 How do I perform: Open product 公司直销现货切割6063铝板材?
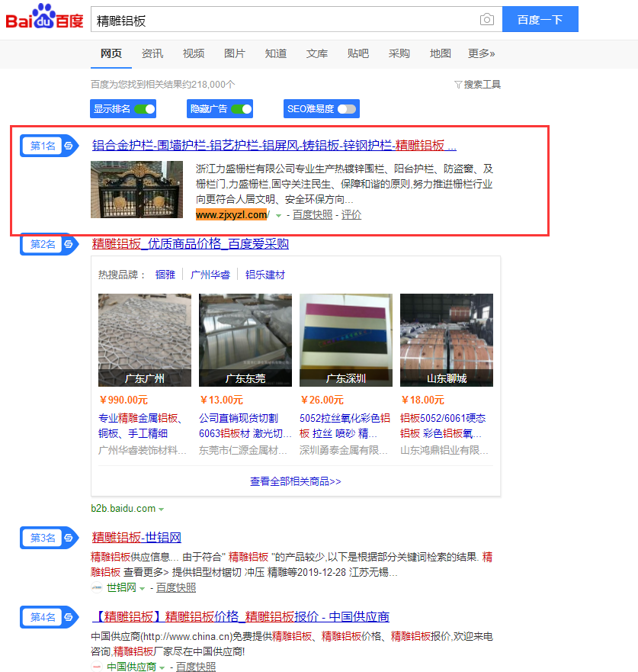pos(245,426)
